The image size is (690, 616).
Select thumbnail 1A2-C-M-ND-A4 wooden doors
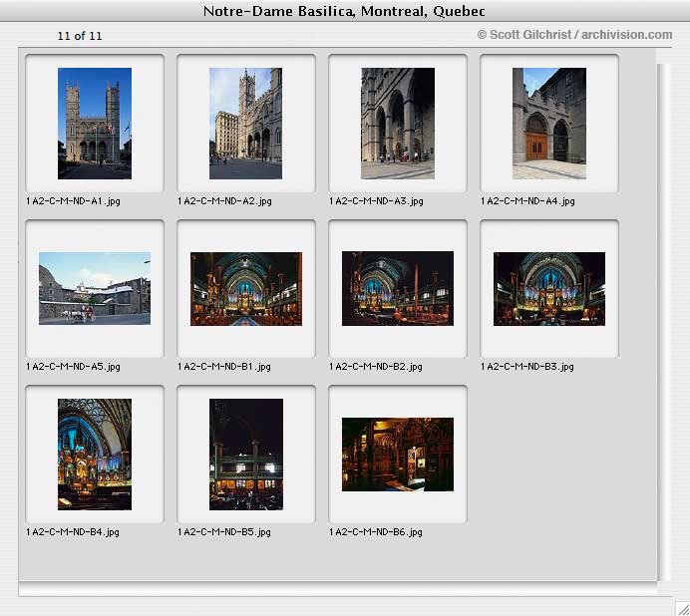[x=549, y=124]
